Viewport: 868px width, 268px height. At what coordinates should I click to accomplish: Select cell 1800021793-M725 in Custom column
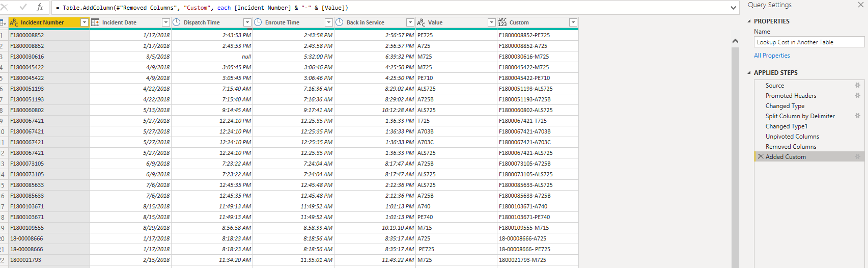pos(538,260)
